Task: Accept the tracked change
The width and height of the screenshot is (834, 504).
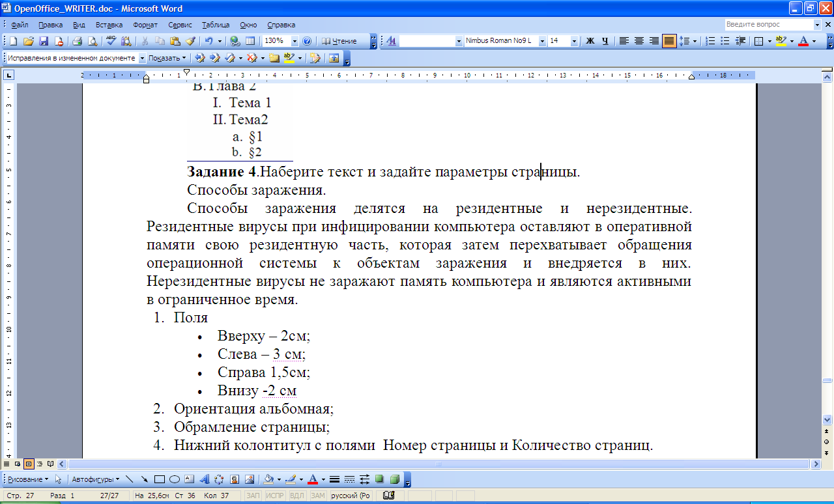Action: pyautogui.click(x=229, y=58)
